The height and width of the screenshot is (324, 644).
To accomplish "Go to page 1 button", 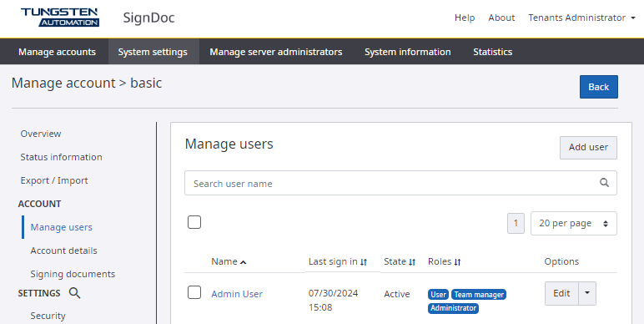I will pyautogui.click(x=516, y=223).
